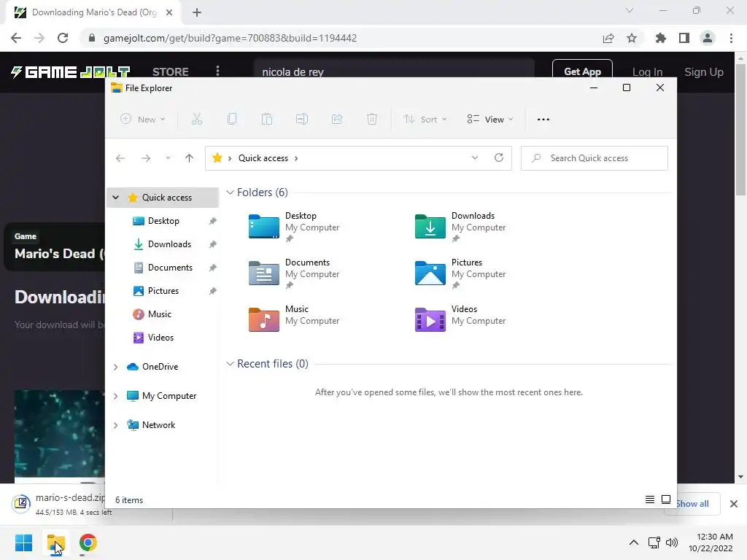Screen dimensions: 747x560
Task: Collapse the Quick access tree node
Action: click(116, 197)
